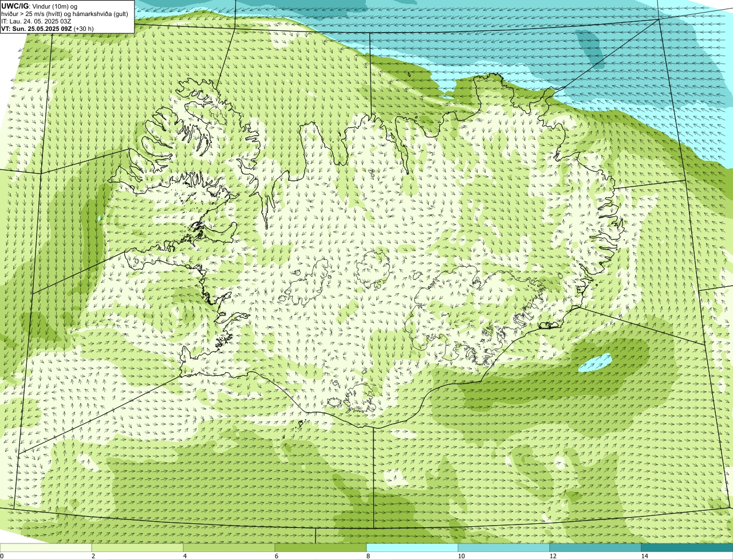Click the '2' tick label of the scale
This screenshot has width=733, height=560.
click(x=93, y=556)
